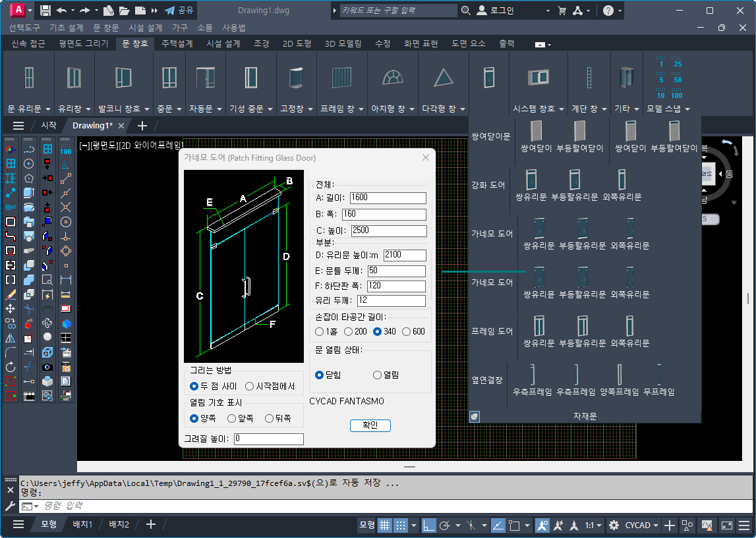Close the Patch Fitting Glass Door dialog
The height and width of the screenshot is (538, 756).
coord(426,157)
